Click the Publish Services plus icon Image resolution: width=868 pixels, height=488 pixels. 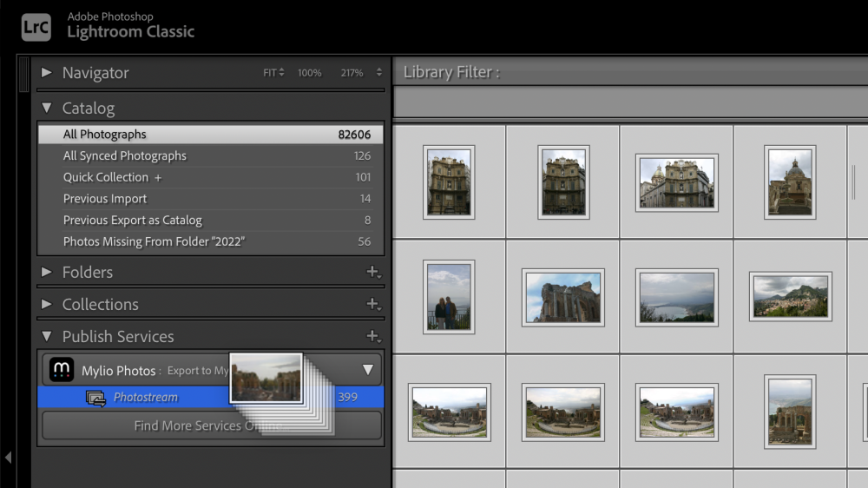[372, 336]
